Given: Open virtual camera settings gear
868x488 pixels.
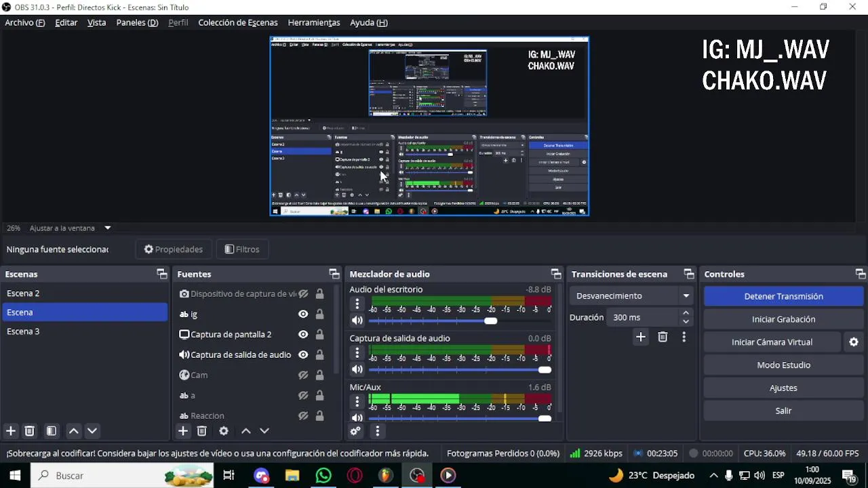Looking at the screenshot, I should pos(854,342).
